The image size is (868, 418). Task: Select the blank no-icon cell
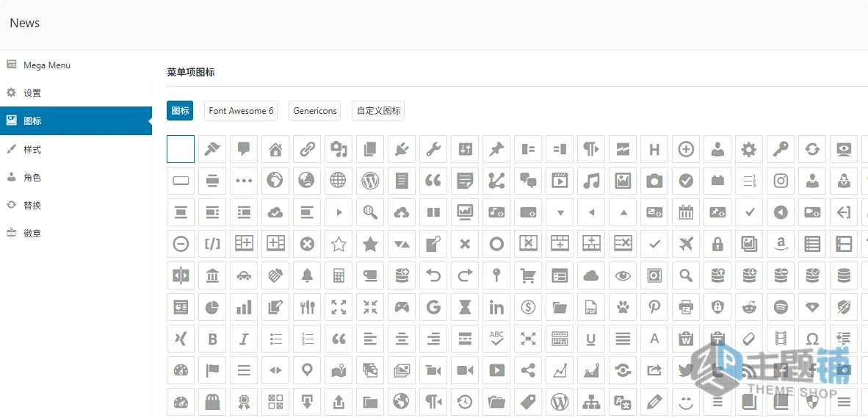181,149
